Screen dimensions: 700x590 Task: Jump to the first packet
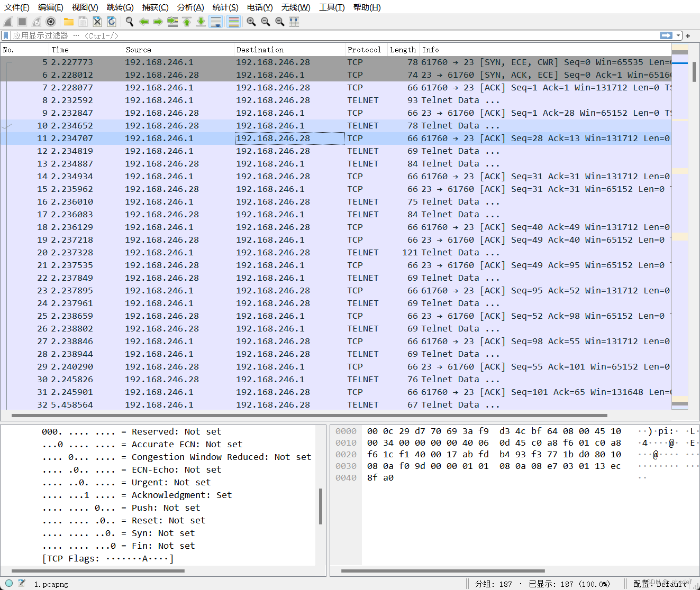click(187, 22)
